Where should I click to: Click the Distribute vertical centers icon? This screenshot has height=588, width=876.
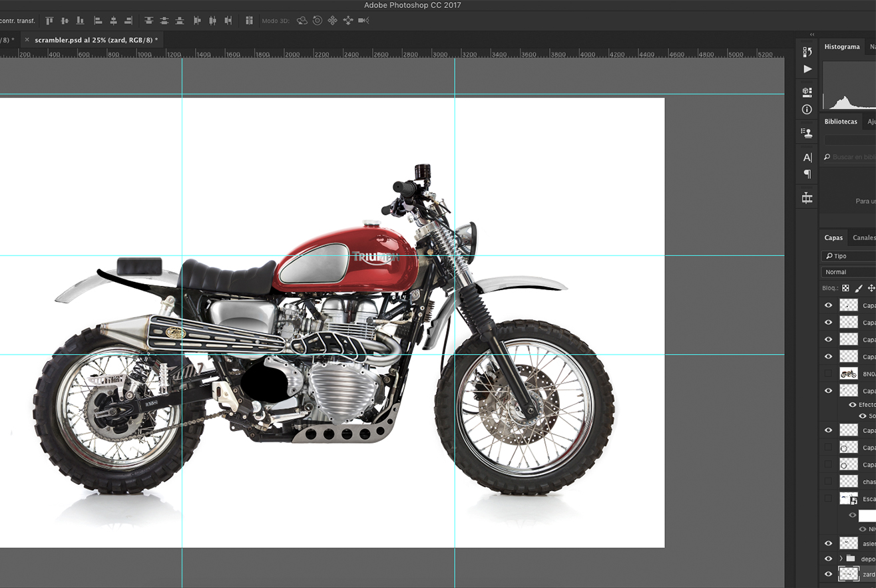coord(164,21)
